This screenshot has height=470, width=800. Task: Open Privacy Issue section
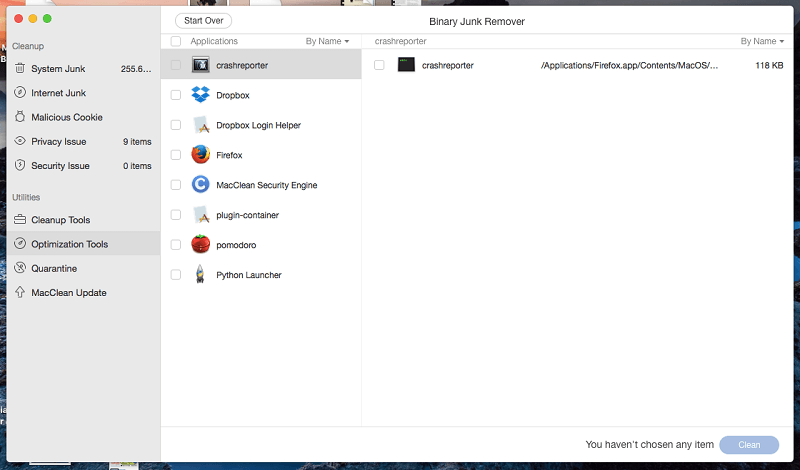(x=83, y=141)
